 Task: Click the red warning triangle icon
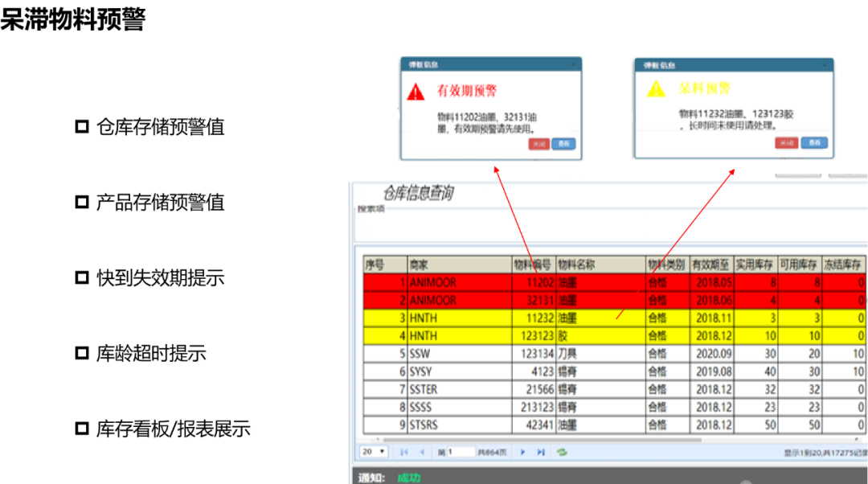[416, 92]
